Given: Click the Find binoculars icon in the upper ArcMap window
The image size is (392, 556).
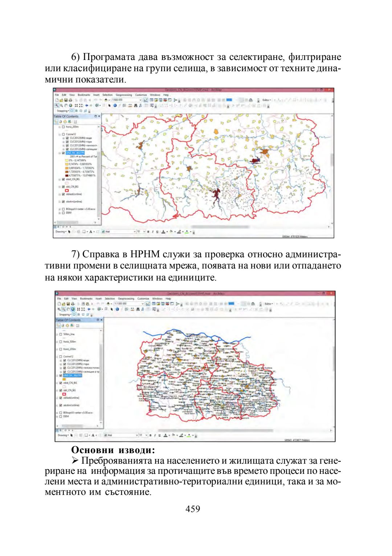Looking at the screenshot, I should pos(135,105).
